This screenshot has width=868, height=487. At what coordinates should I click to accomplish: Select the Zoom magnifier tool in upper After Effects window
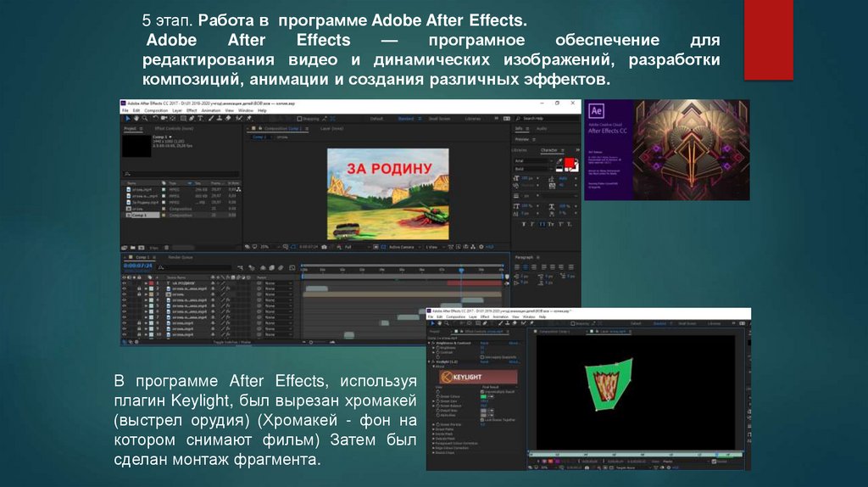click(x=145, y=119)
